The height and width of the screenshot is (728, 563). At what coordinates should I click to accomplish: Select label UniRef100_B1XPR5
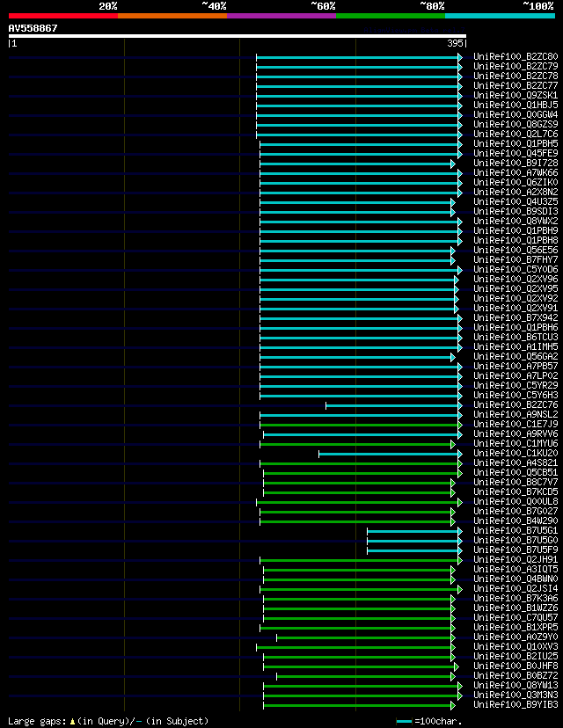(515, 627)
